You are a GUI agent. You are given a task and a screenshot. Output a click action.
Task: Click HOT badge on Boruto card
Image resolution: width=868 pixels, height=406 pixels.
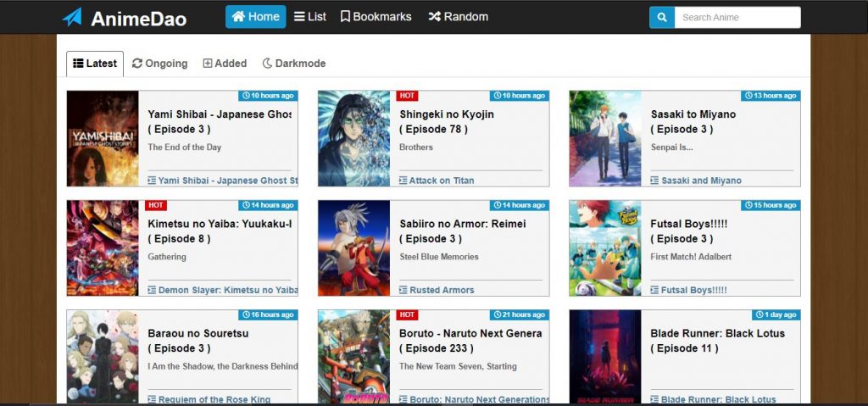coord(407,315)
